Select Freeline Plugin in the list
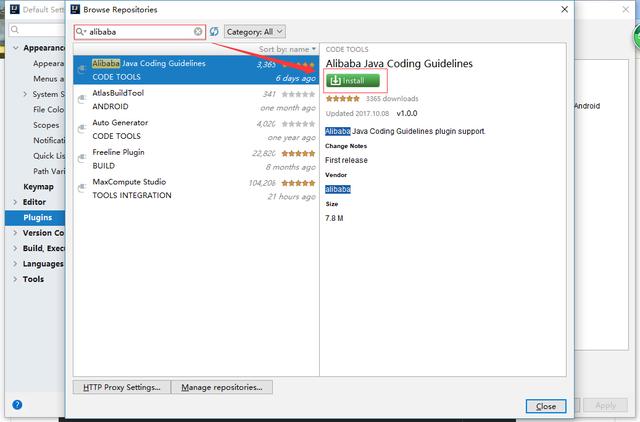Image resolution: width=640 pixels, height=422 pixels. tap(196, 159)
